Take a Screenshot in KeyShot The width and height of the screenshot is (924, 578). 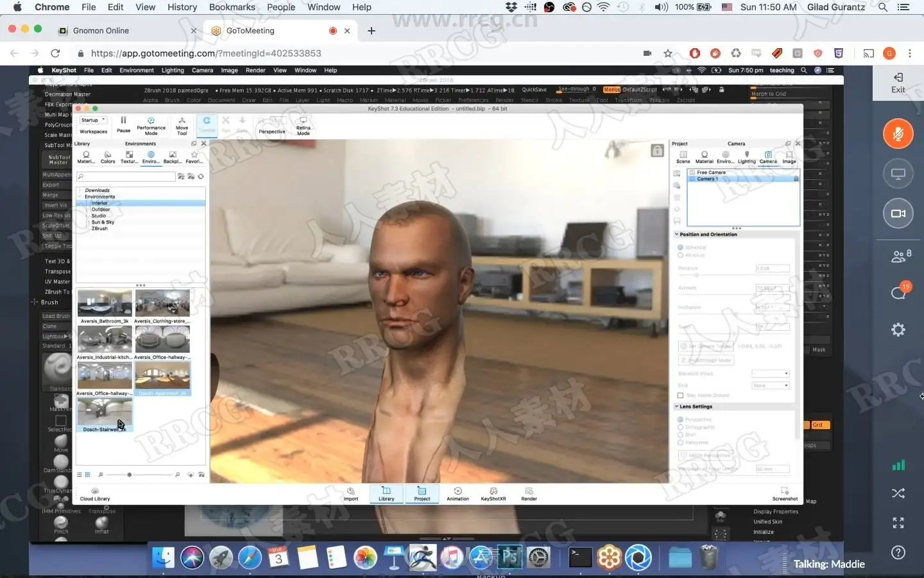[785, 494]
